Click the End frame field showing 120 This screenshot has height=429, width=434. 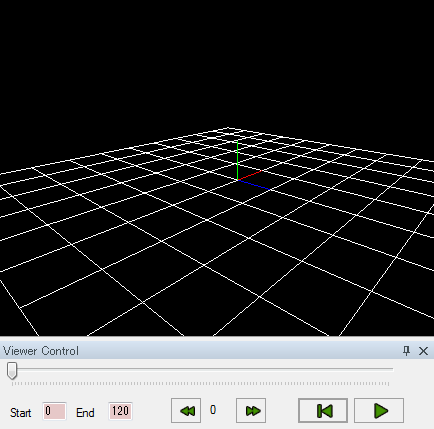(x=120, y=411)
